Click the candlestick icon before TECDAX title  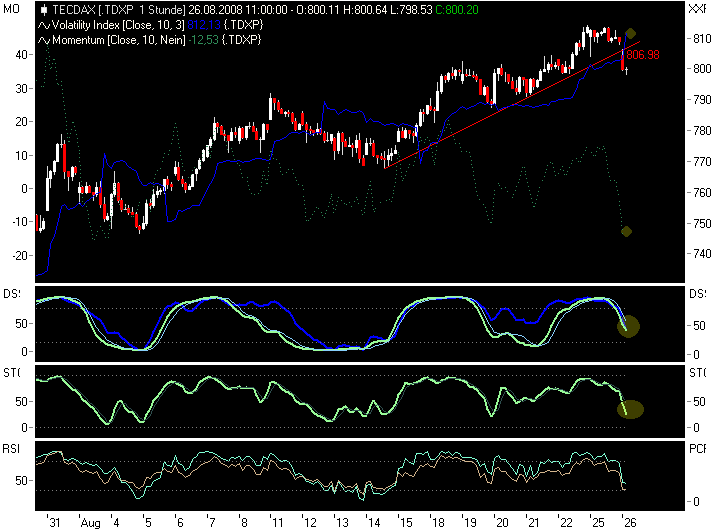pos(44,10)
